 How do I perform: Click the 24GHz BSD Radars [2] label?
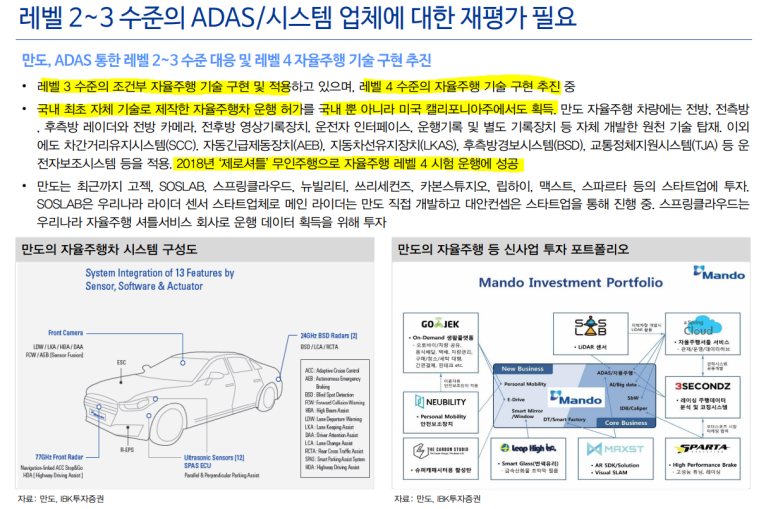(329, 336)
